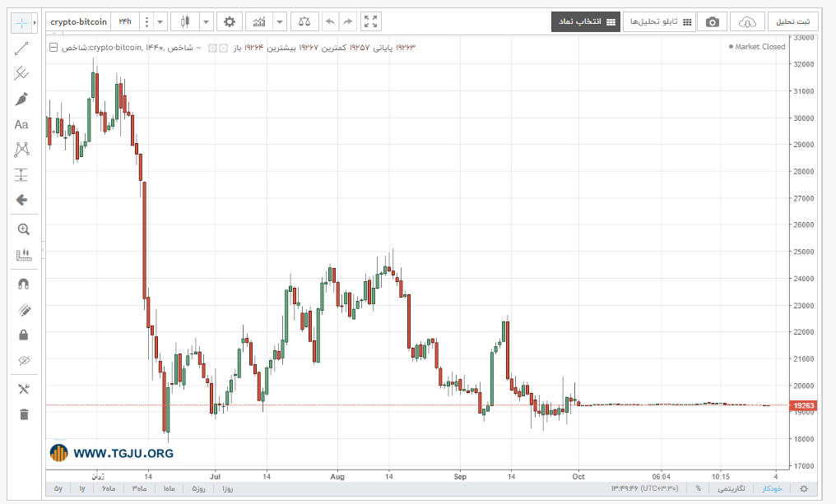The height and width of the screenshot is (504, 836).
Task: Switch the date range to 5y
Action: pyautogui.click(x=58, y=488)
